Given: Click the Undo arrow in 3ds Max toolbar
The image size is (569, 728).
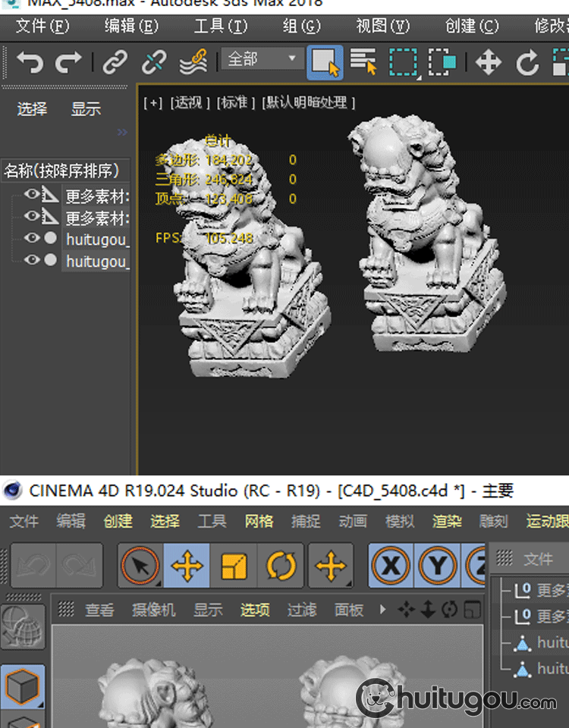Looking at the screenshot, I should tap(30, 61).
